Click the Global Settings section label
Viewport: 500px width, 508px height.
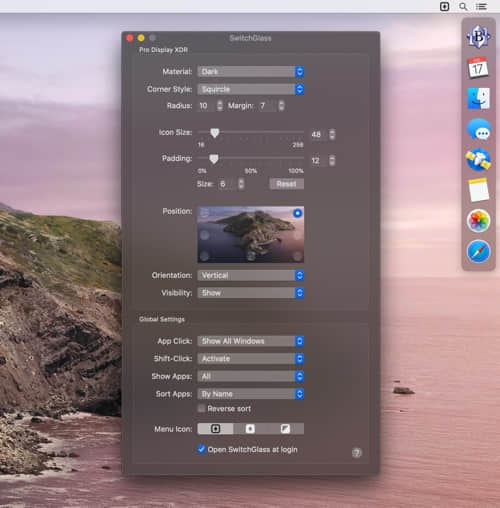pyautogui.click(x=162, y=319)
